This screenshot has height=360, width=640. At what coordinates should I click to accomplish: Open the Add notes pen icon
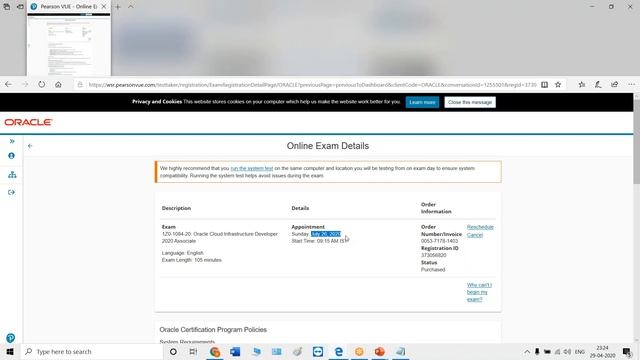tap(598, 84)
